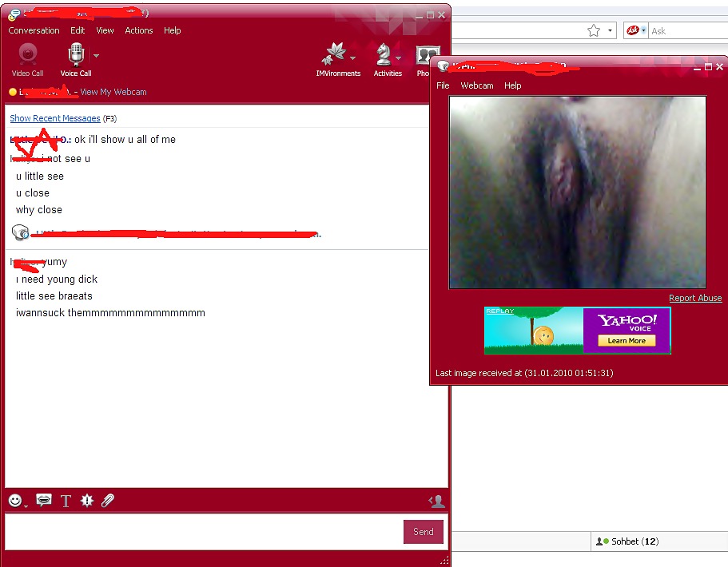Click the Yahoo! Voice logo in ad
This screenshot has height=567, width=728.
[x=627, y=322]
